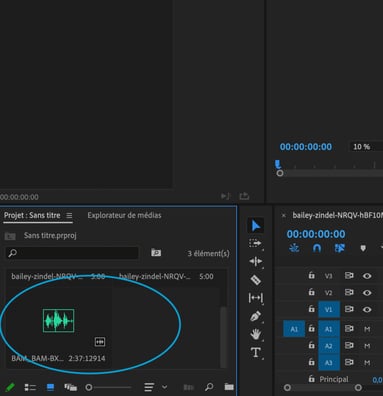
Task: Toggle V2 track targeting
Action: 329,293
